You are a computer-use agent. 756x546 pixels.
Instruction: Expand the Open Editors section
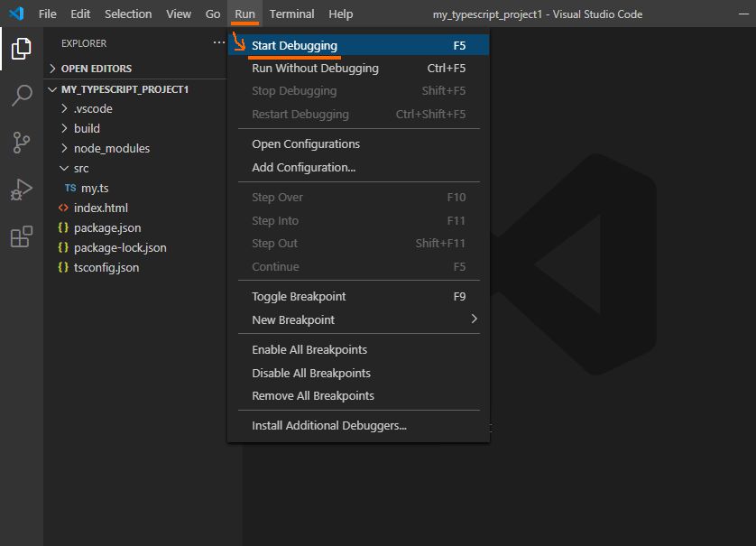(x=96, y=69)
